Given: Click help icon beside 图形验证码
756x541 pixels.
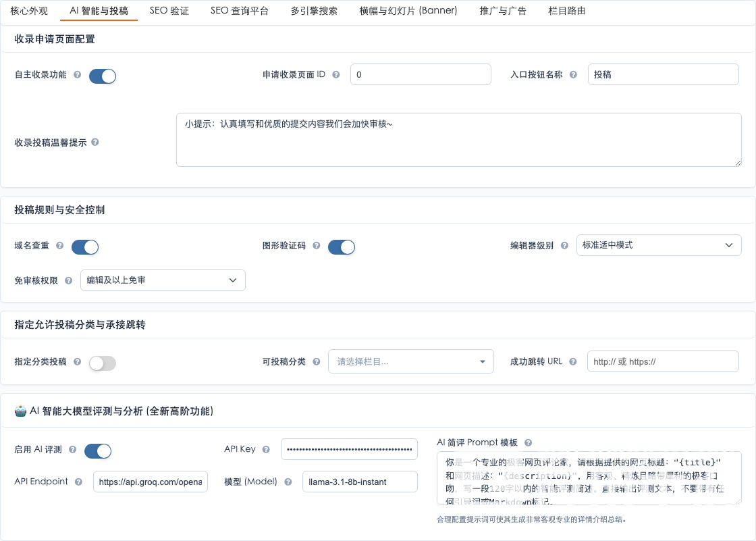Looking at the screenshot, I should click(317, 246).
